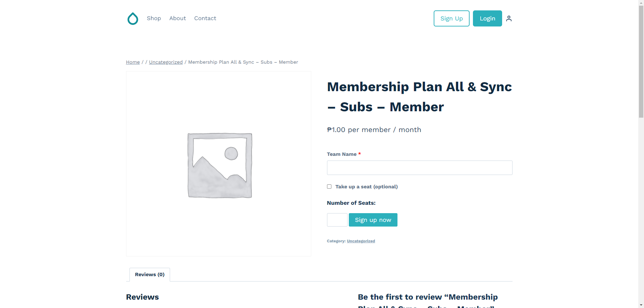Screen dimensions: 644x308
Task: Open Uncategorized breadcrumb link
Action: pyautogui.click(x=166, y=62)
